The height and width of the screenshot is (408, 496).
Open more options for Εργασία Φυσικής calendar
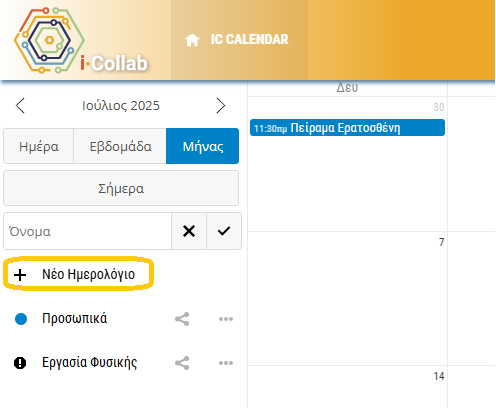226,363
